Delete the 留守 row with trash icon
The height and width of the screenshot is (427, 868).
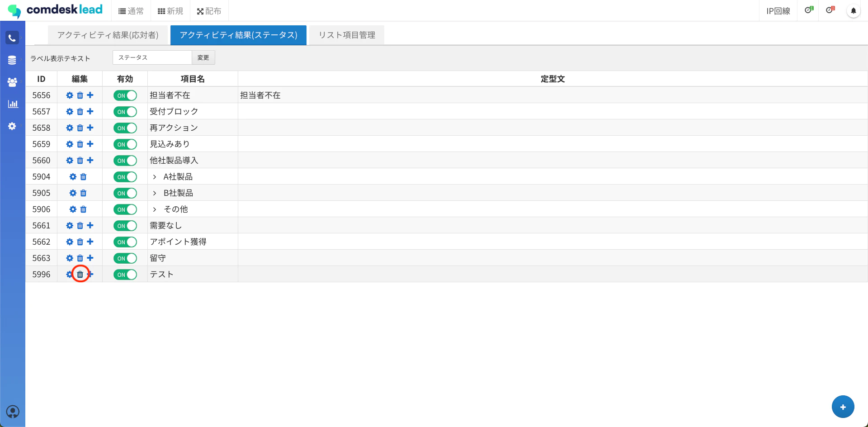(x=80, y=258)
